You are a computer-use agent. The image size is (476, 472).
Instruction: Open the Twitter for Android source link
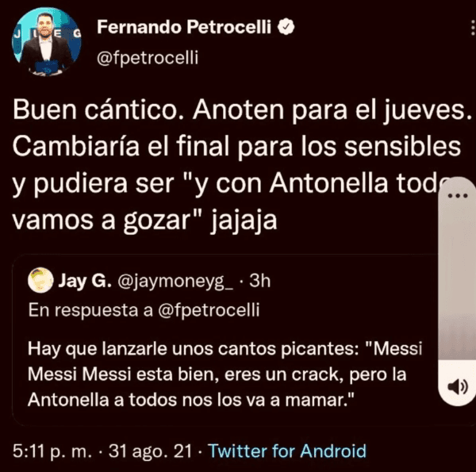coord(287,451)
